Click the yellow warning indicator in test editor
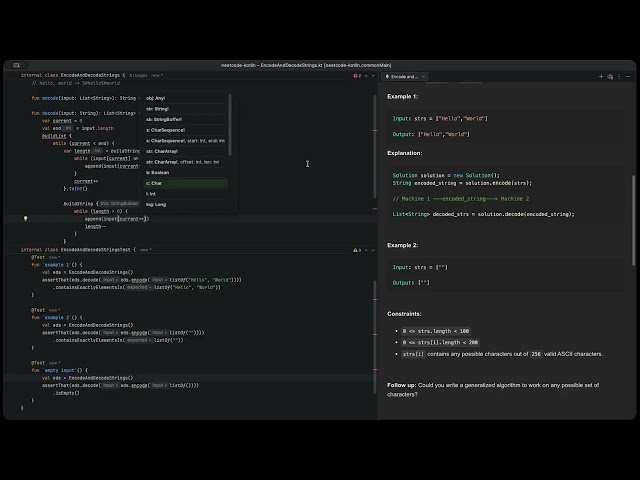This screenshot has width=640, height=480. pos(355,250)
